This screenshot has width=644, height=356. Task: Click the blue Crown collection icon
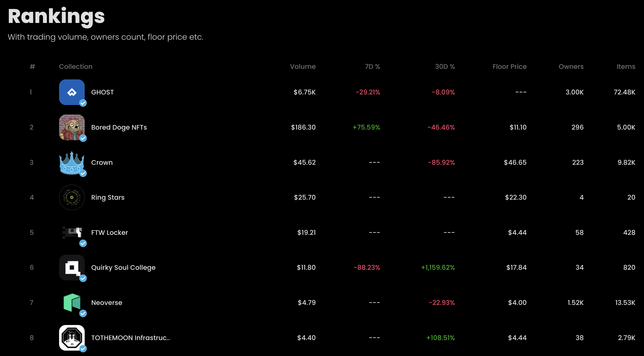[72, 162]
